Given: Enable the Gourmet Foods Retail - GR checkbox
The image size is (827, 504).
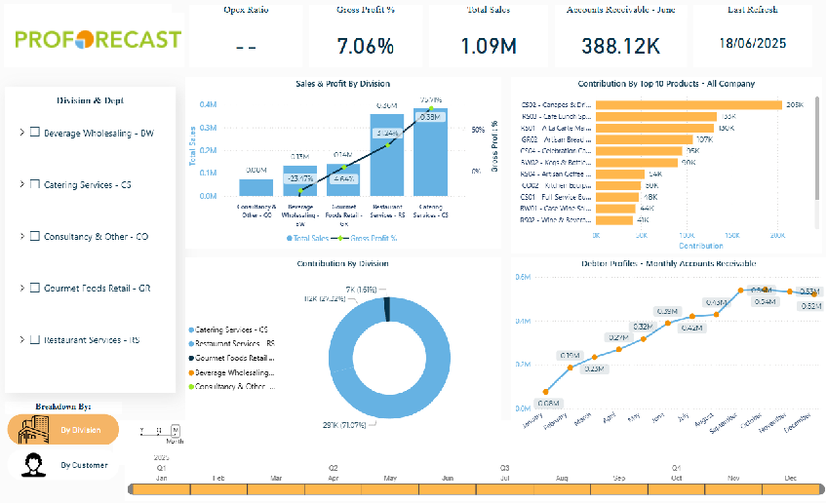Looking at the screenshot, I should pyautogui.click(x=35, y=288).
